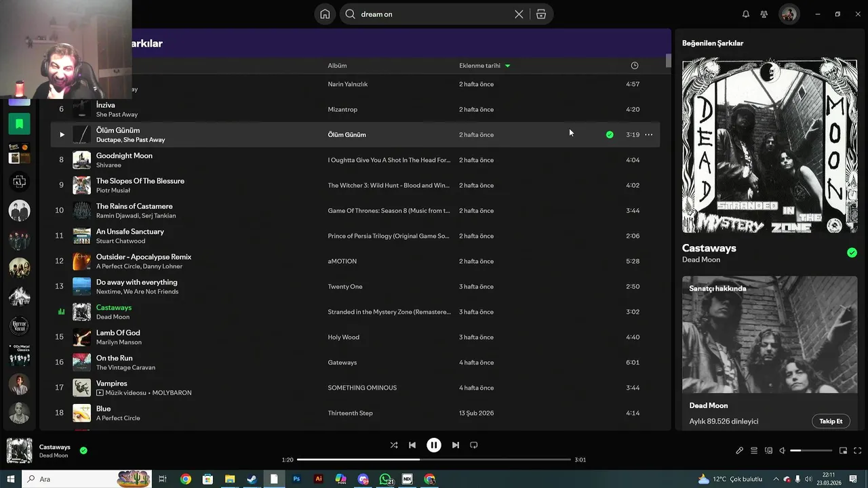Open Photoshop from the taskbar
This screenshot has height=488, width=868.
pos(296,479)
